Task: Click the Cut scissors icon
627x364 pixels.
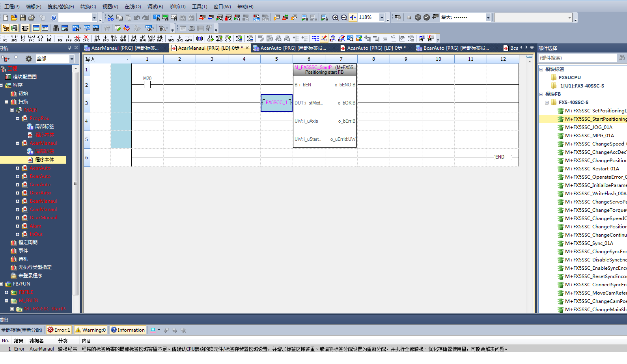Action: [x=110, y=17]
